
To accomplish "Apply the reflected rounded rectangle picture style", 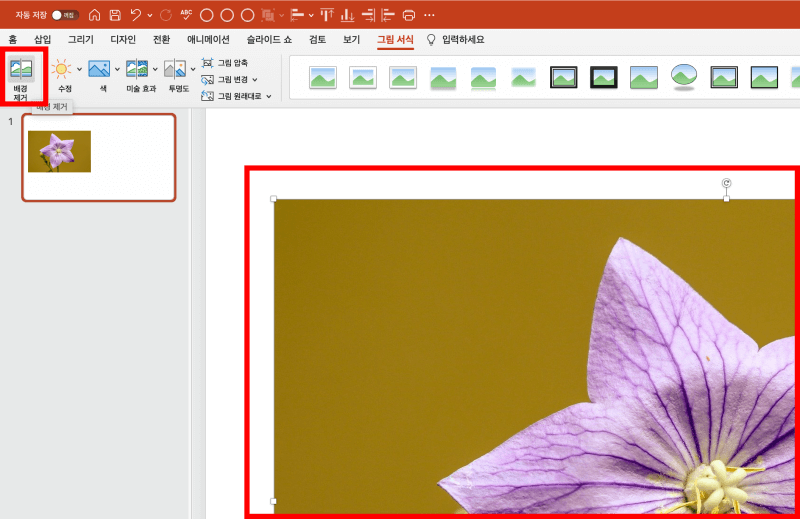I will (483, 79).
